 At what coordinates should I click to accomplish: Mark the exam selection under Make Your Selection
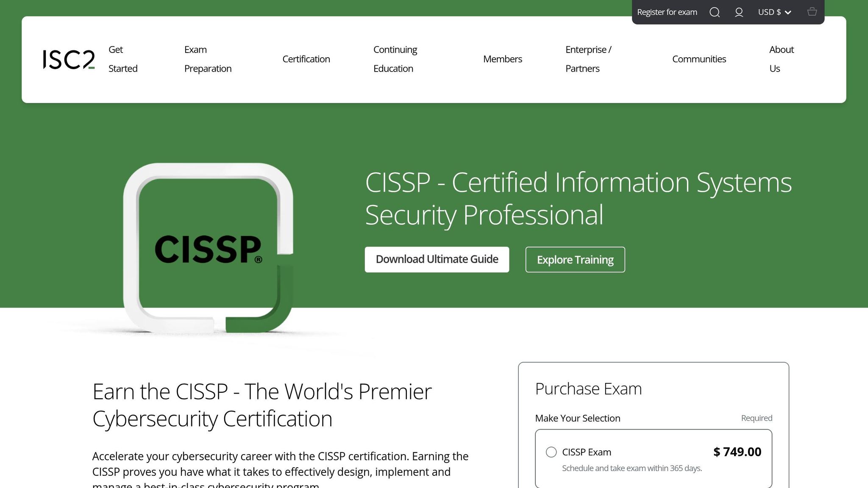click(551, 452)
